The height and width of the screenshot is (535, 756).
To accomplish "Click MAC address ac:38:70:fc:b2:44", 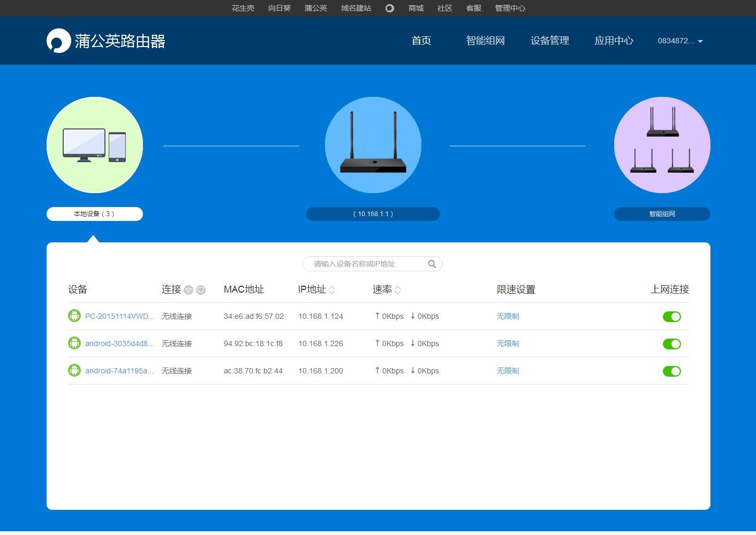I will (x=253, y=371).
